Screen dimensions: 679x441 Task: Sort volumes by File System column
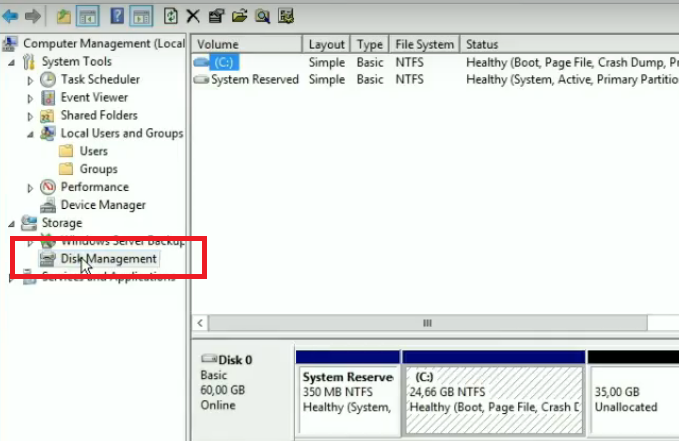[424, 45]
